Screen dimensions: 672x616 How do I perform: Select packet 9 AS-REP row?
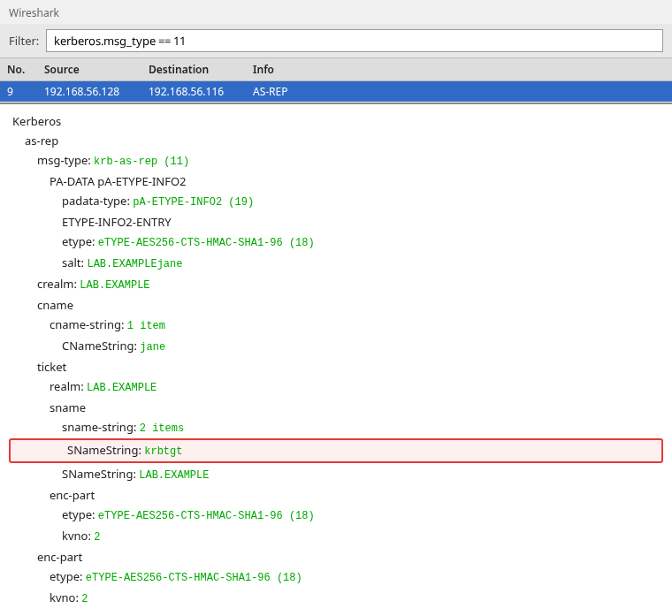coord(336,92)
